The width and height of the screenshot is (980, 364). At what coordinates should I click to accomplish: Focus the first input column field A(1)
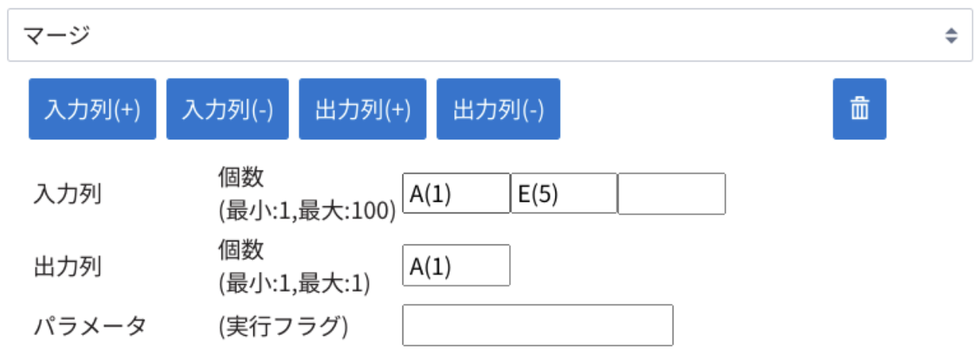pos(456,193)
